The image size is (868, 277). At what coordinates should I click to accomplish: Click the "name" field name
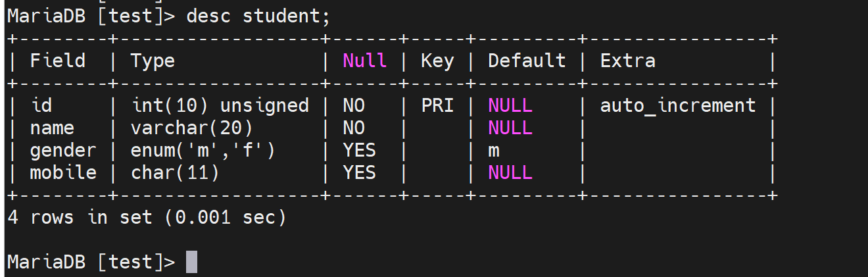point(52,128)
